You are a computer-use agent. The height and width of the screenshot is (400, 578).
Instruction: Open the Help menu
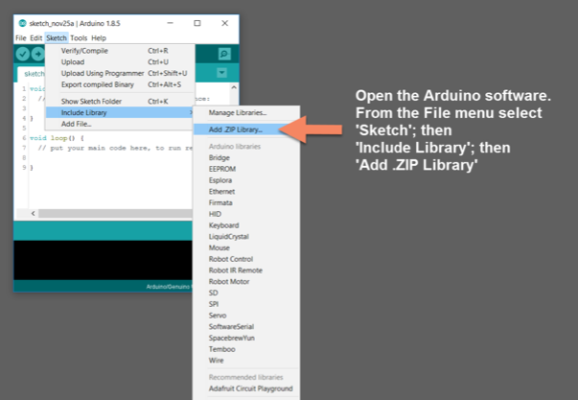(x=98, y=38)
